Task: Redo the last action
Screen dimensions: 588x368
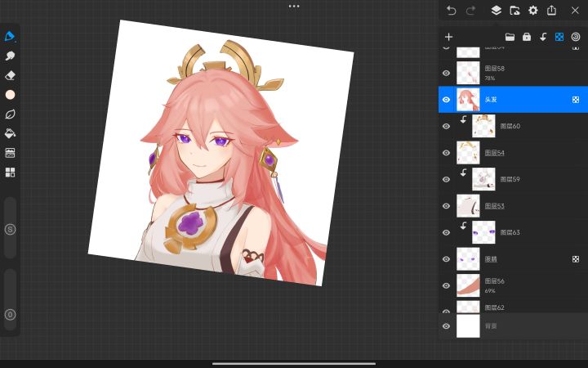Action: 470,11
